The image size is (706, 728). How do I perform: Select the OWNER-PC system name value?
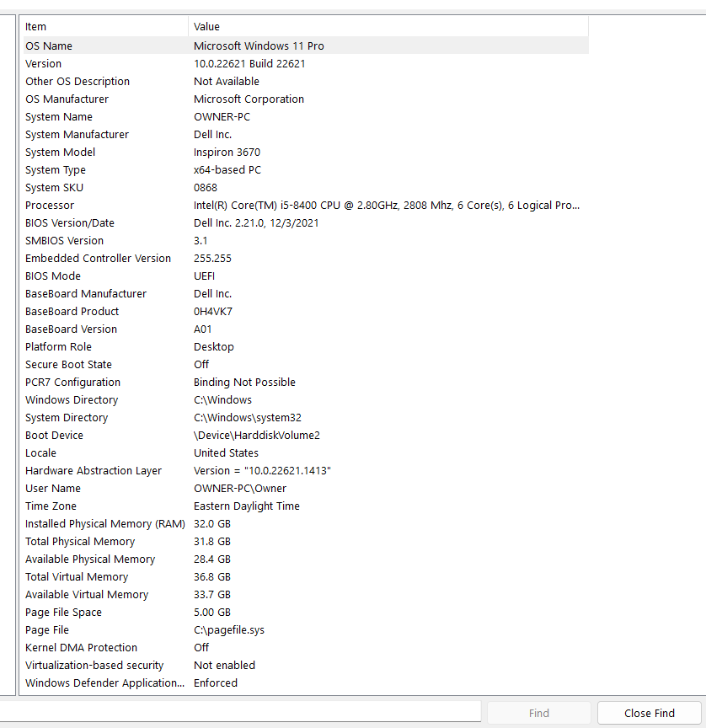[x=222, y=116]
